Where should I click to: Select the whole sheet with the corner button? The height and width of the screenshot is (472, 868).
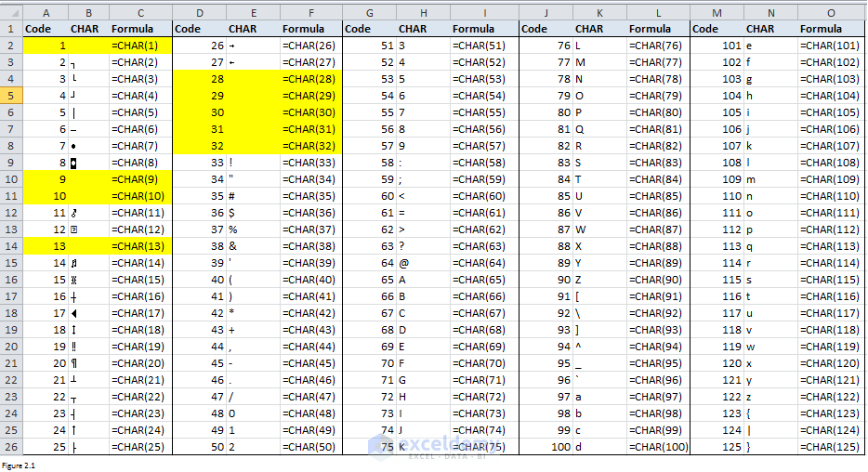click(11, 12)
